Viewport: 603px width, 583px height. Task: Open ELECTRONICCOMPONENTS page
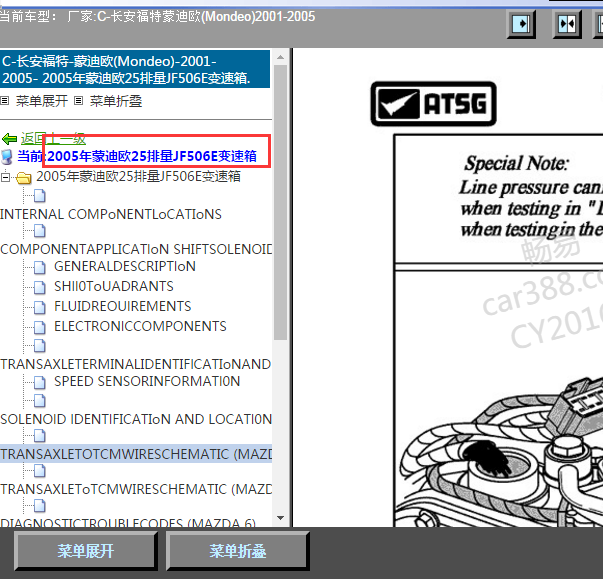point(140,326)
